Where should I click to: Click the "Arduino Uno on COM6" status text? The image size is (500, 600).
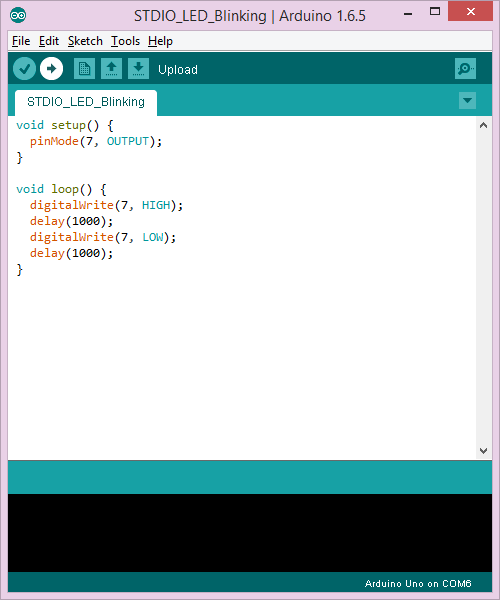click(418, 584)
